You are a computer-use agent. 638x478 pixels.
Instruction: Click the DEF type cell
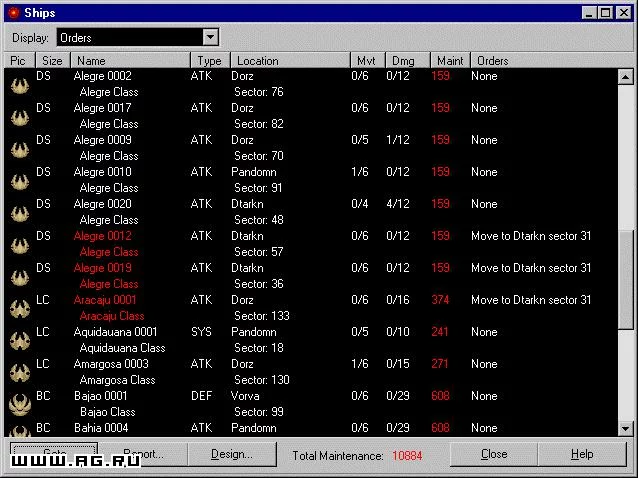point(201,396)
